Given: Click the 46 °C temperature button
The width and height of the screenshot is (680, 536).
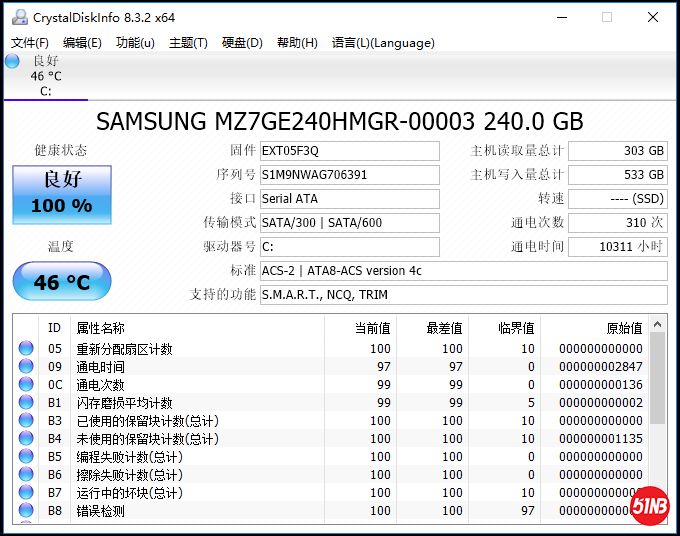Looking at the screenshot, I should (x=62, y=282).
